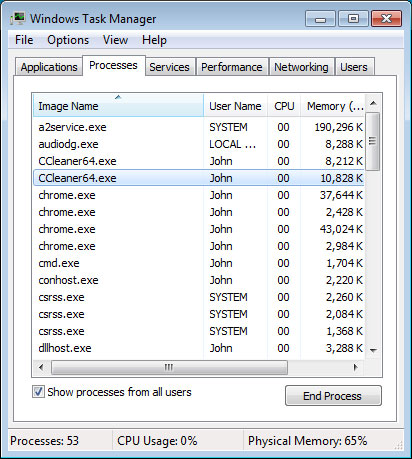This screenshot has width=412, height=459.
Task: Close the Windows Task Manager window
Action: tap(386, 19)
